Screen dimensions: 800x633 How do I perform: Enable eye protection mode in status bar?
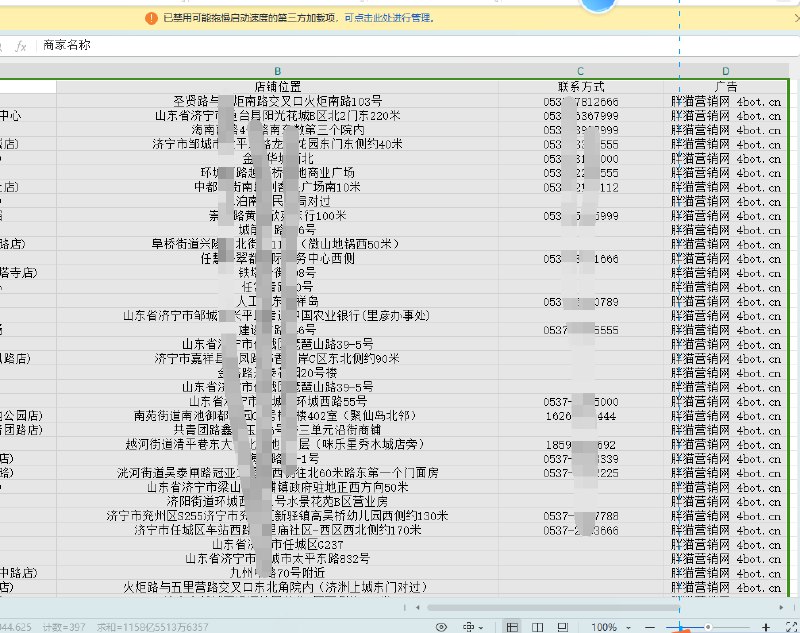pyautogui.click(x=441, y=626)
